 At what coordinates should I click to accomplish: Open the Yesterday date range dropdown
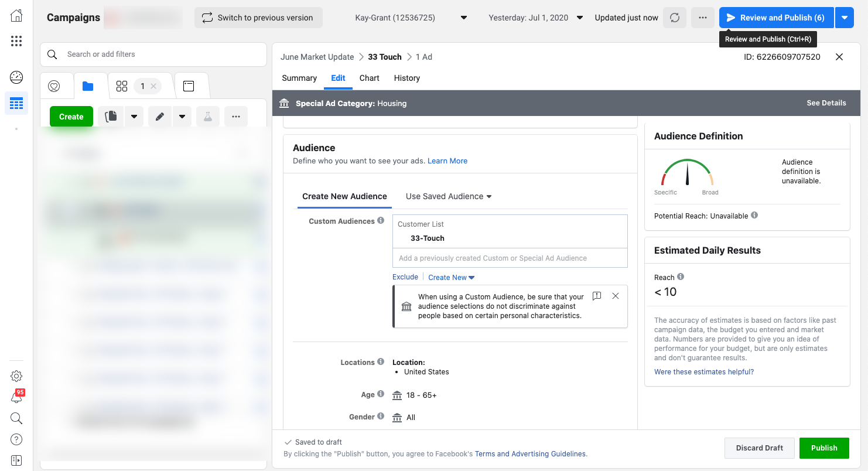(x=535, y=18)
